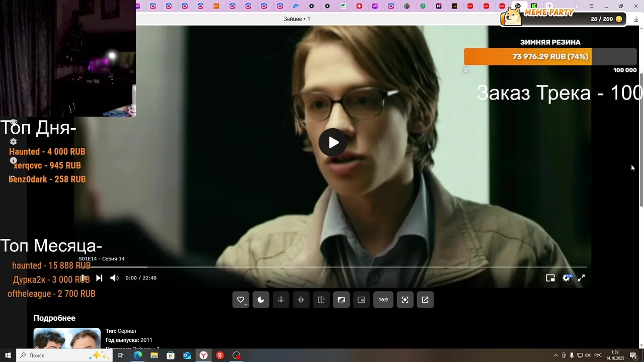Image resolution: width=644 pixels, height=362 pixels.
Task: Open Outlook from the taskbar
Action: tap(187, 355)
